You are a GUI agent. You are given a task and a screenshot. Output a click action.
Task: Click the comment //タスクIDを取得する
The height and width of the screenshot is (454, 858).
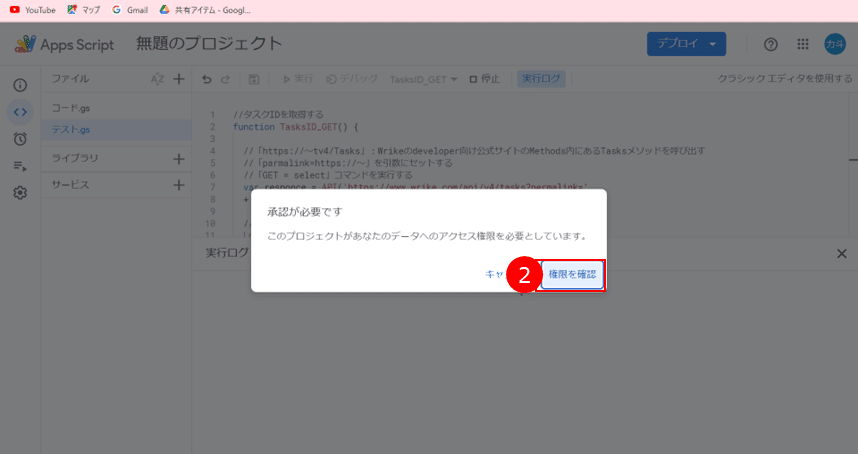point(279,115)
